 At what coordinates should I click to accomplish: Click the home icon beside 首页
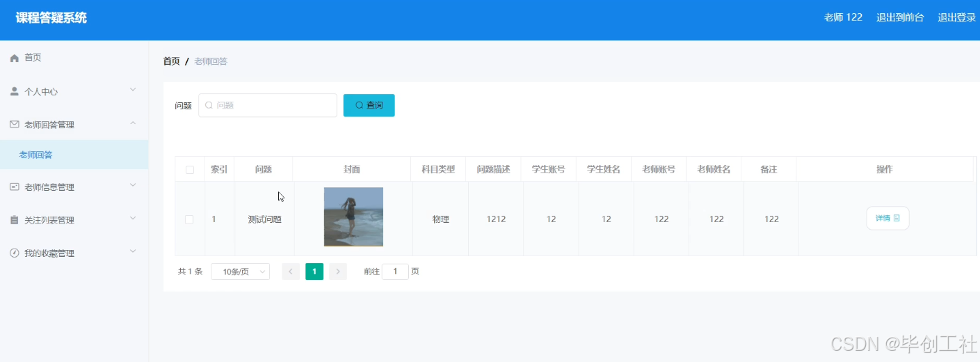pos(15,58)
